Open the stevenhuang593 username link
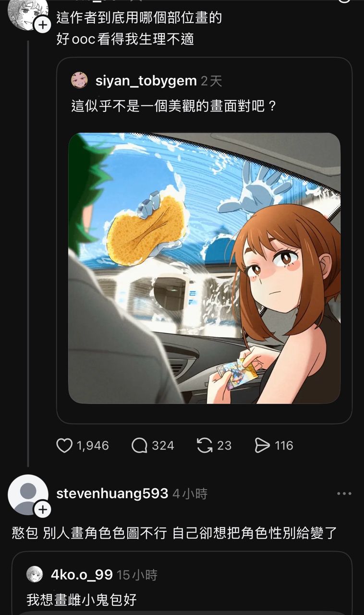This screenshot has height=615, width=364. (x=112, y=493)
